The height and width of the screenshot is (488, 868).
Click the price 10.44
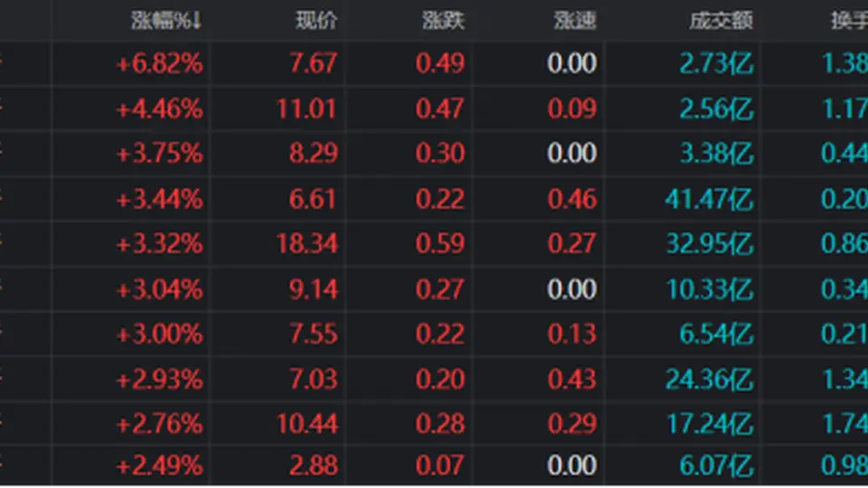307,424
